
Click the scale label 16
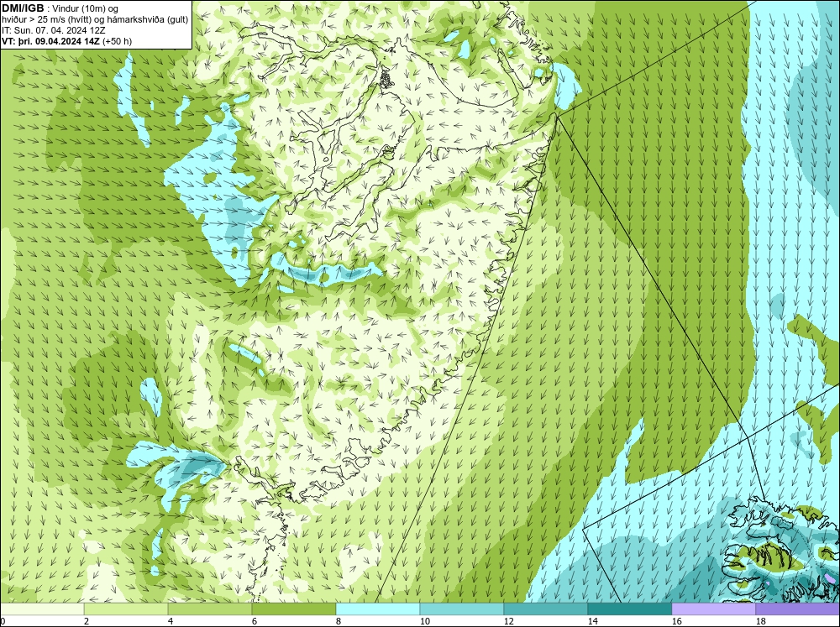pos(676,621)
